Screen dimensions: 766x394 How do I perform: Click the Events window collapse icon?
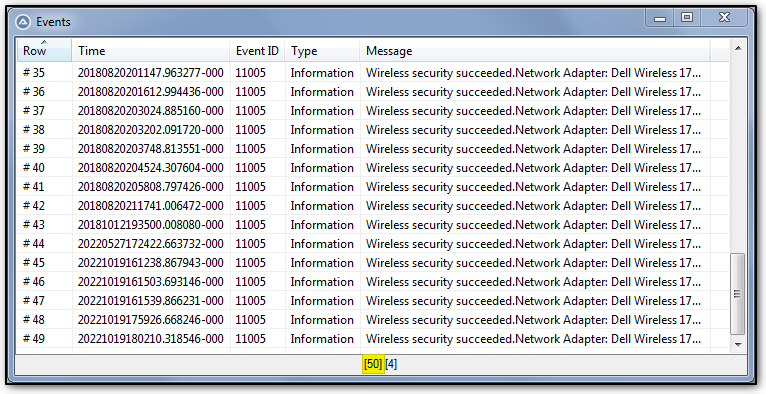tap(22, 22)
